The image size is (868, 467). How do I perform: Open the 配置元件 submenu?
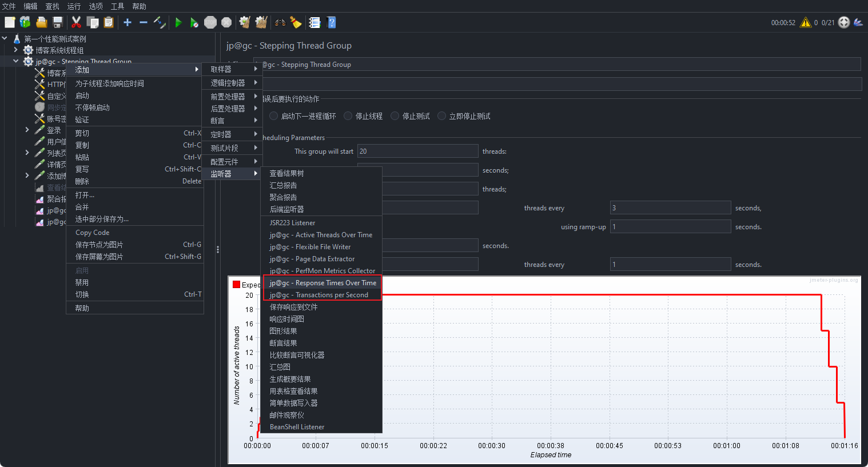[x=232, y=162]
